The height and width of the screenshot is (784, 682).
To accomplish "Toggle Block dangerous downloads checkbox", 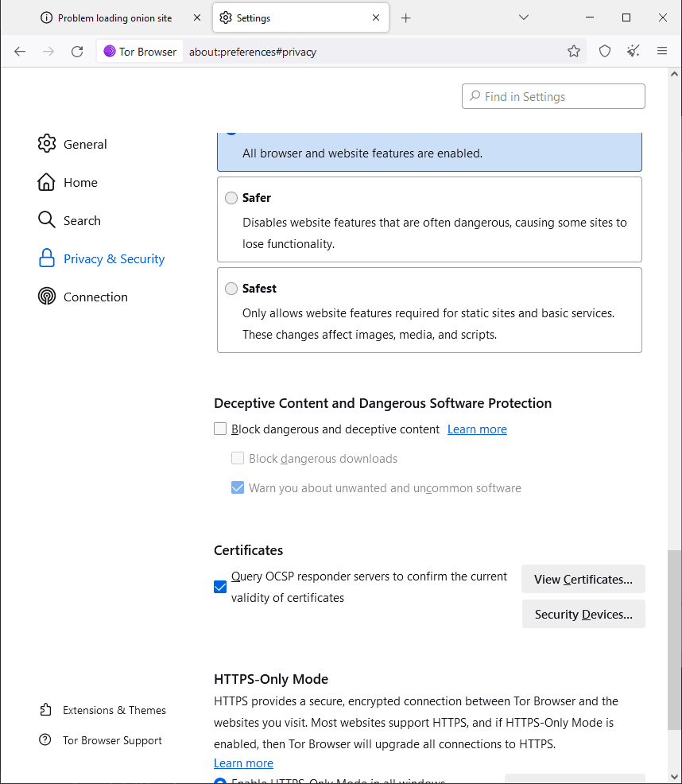I will 238,458.
